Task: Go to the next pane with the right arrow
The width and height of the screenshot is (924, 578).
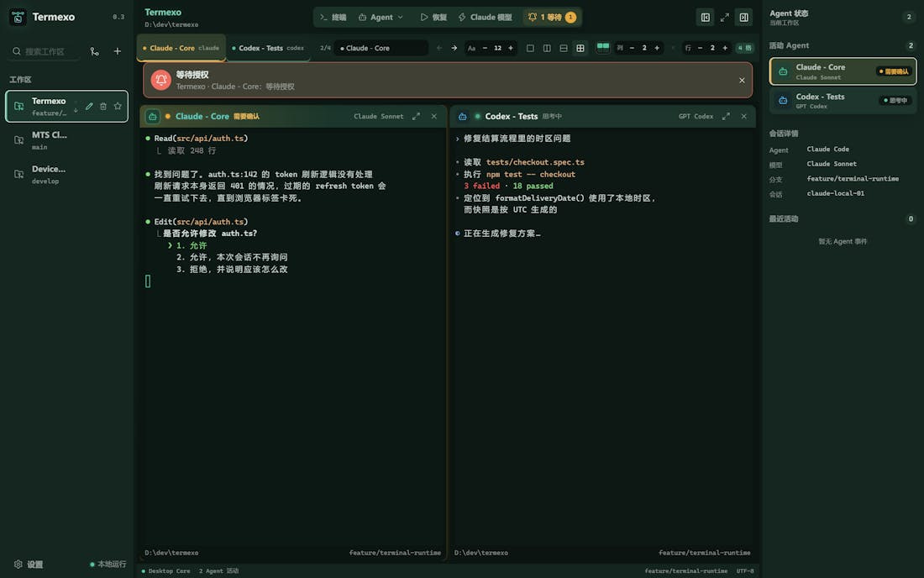Action: pos(454,48)
